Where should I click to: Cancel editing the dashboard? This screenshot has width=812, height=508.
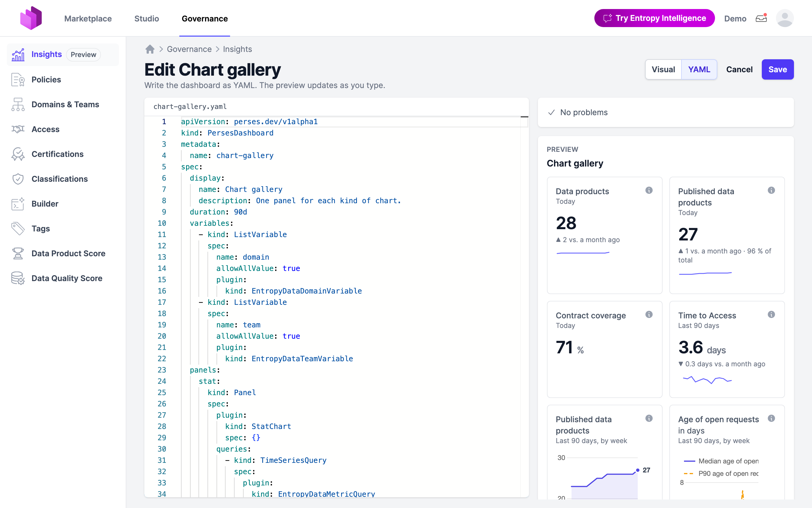coord(739,69)
